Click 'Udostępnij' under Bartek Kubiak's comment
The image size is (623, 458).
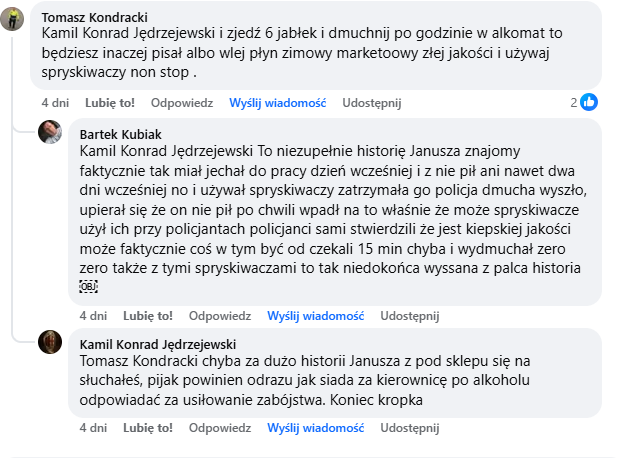[409, 315]
